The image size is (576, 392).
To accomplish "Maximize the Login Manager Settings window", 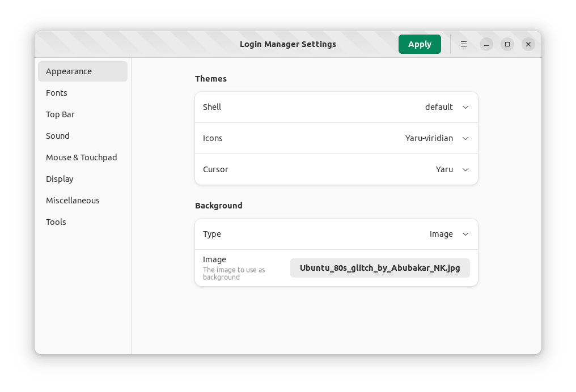I will 507,44.
